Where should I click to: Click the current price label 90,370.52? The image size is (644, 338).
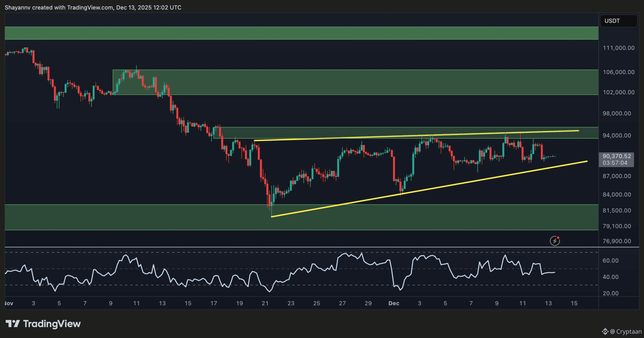[x=617, y=156]
